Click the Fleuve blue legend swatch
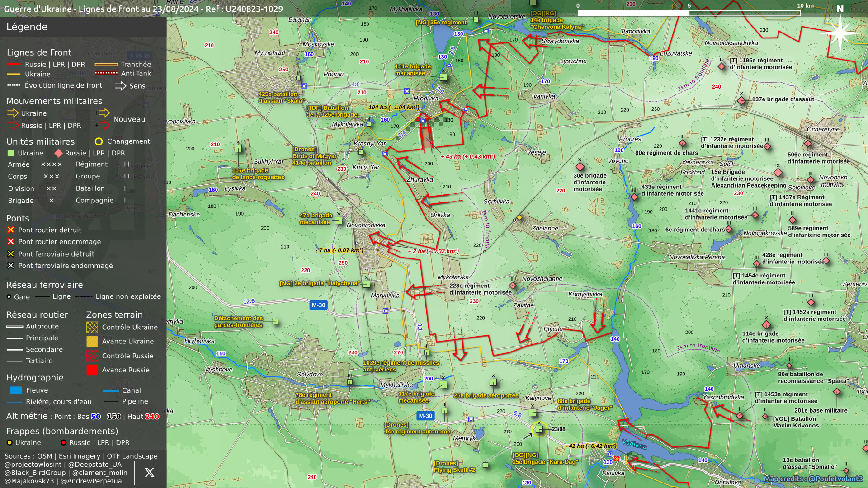This screenshot has width=868, height=488. (x=16, y=390)
